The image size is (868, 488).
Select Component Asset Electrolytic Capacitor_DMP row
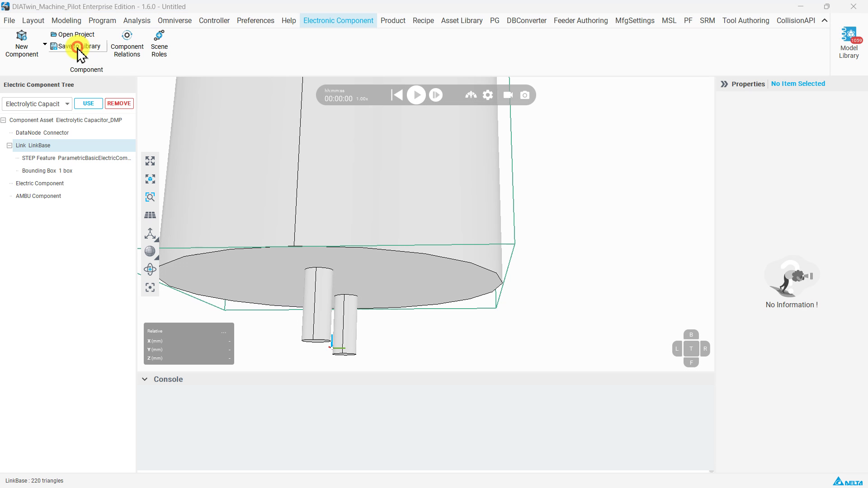66,120
